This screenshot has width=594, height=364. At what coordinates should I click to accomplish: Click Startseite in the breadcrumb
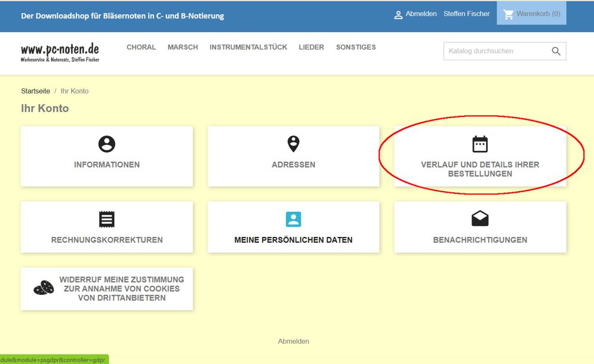(35, 91)
